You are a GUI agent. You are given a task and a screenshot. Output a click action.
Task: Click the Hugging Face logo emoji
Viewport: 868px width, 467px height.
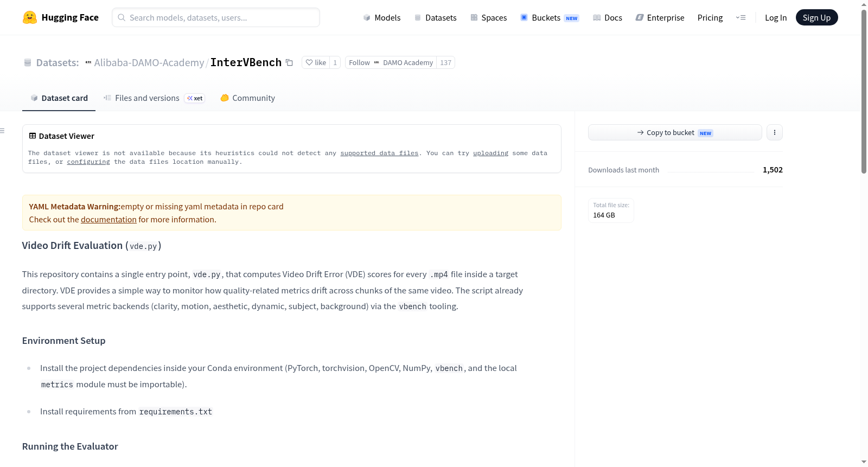pos(30,17)
